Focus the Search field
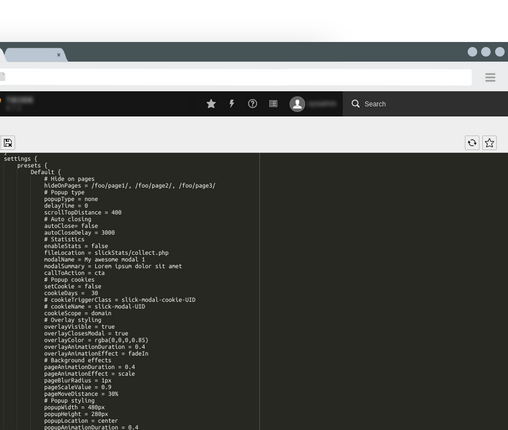Viewport: 508px width, 430px height. (x=425, y=104)
